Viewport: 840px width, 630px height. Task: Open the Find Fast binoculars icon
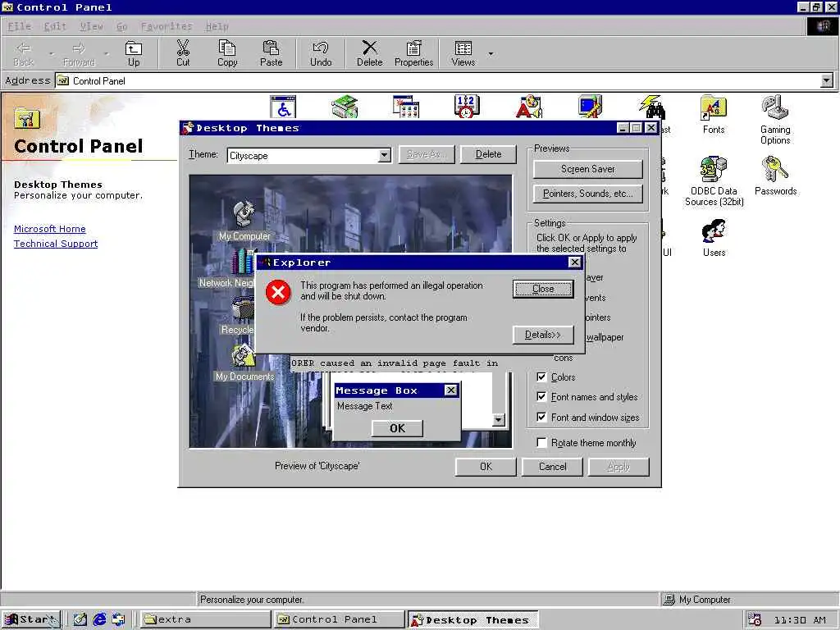[x=652, y=106]
